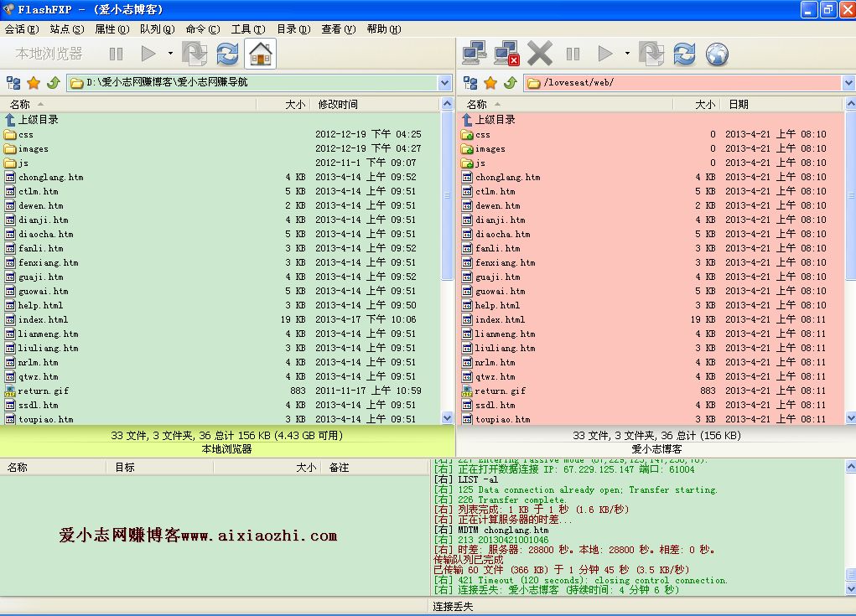Click the remote pane favorites star icon
The height and width of the screenshot is (616, 856).
click(490, 83)
